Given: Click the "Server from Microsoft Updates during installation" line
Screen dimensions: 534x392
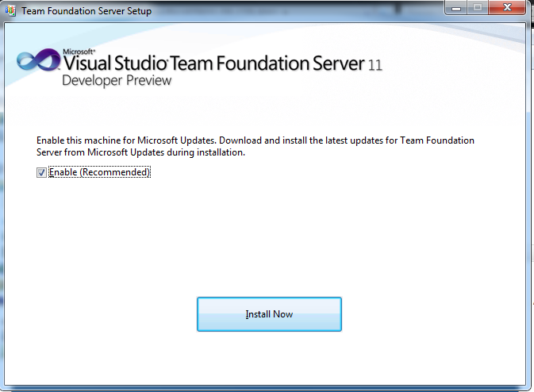Looking at the screenshot, I should point(139,152).
